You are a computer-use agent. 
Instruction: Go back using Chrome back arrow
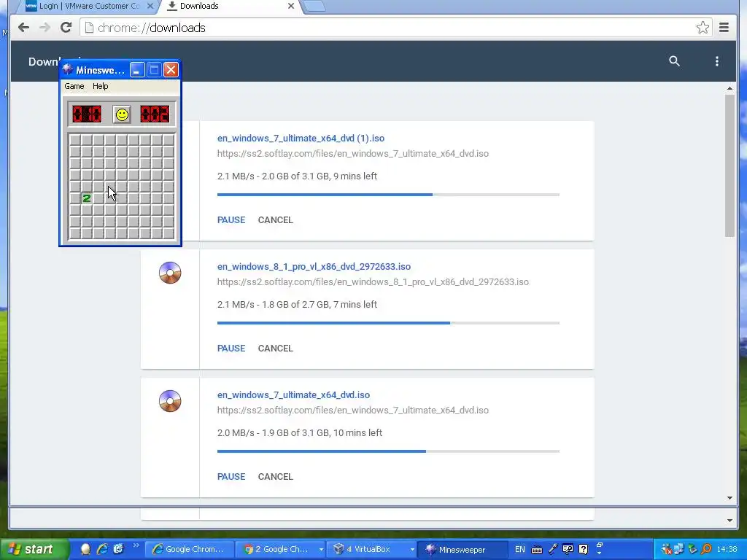tap(23, 28)
